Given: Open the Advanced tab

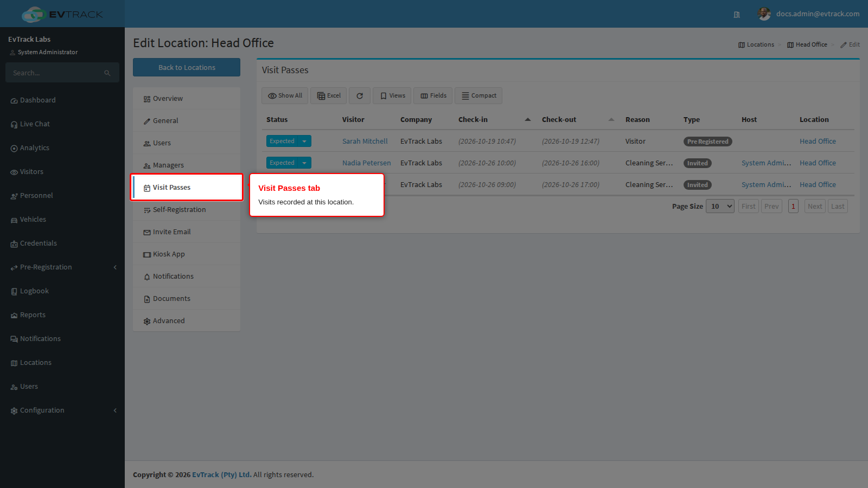Looking at the screenshot, I should point(187,321).
